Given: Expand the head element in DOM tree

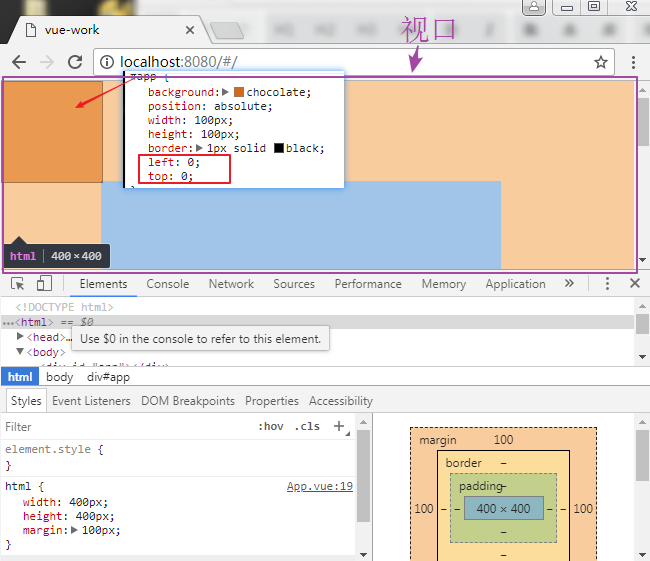Looking at the screenshot, I should [x=20, y=336].
